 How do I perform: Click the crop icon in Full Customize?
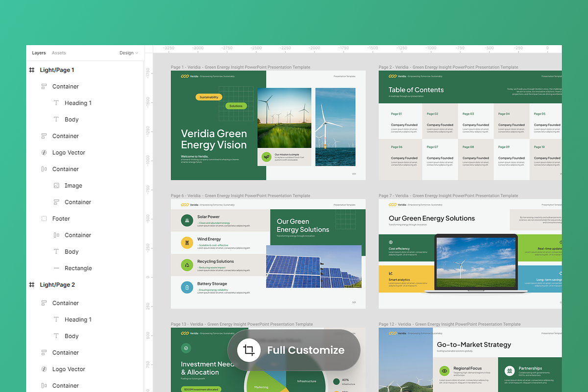coord(248,350)
